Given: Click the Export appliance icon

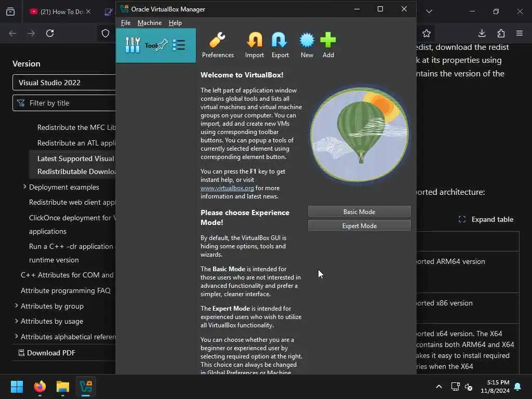Looking at the screenshot, I should pos(280,45).
